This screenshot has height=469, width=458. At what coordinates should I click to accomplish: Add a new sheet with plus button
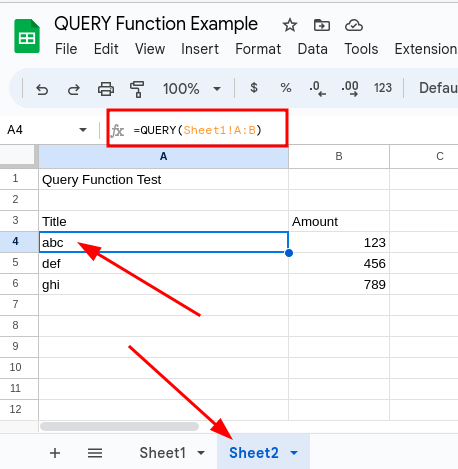click(x=55, y=453)
